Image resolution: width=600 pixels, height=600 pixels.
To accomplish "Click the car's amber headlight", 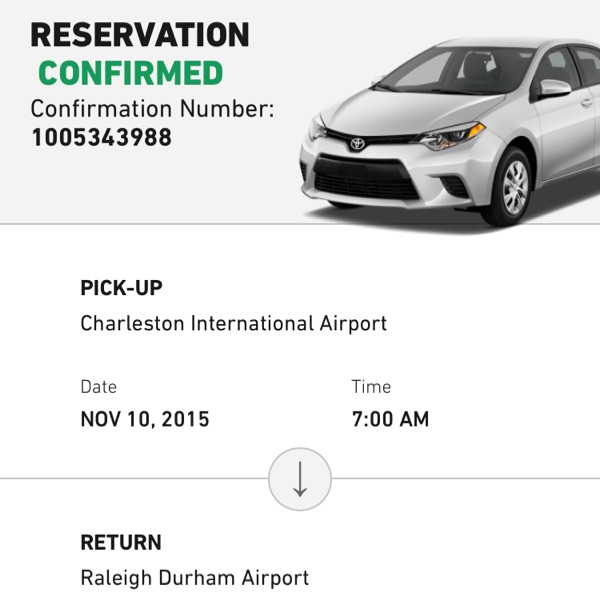I will (x=452, y=136).
